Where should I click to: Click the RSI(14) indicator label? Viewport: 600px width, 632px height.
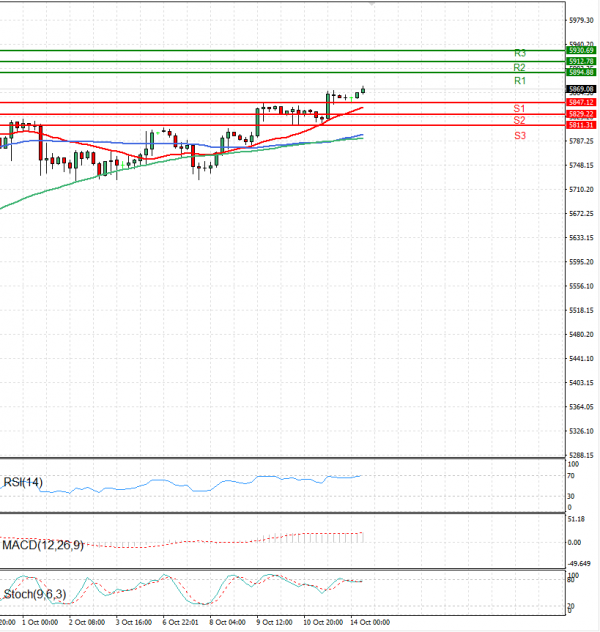pos(23,482)
